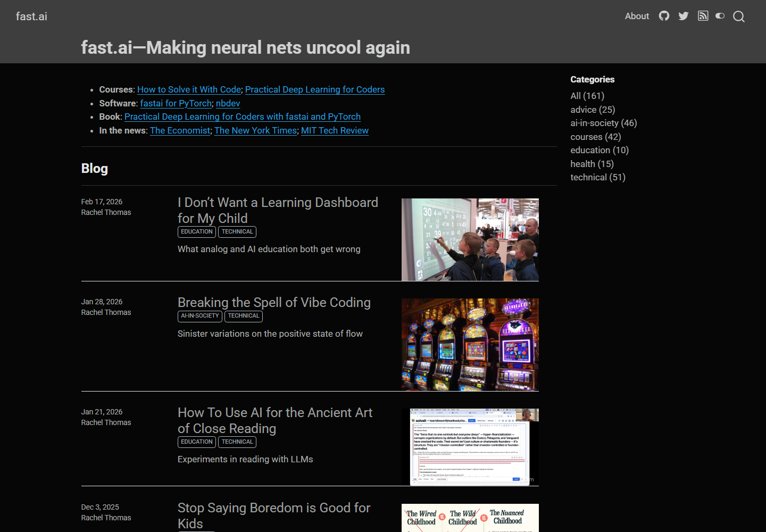The width and height of the screenshot is (766, 532).
Task: Click the AI-IN-SOCIETY tag on Vibe Coding post
Action: pyautogui.click(x=200, y=316)
